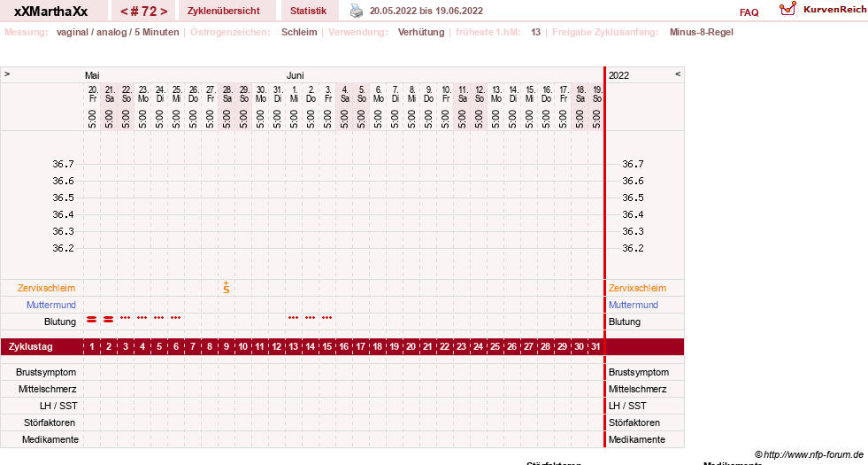Select cycle day 16 in Zyklustag row
The height and width of the screenshot is (465, 868).
tap(344, 347)
